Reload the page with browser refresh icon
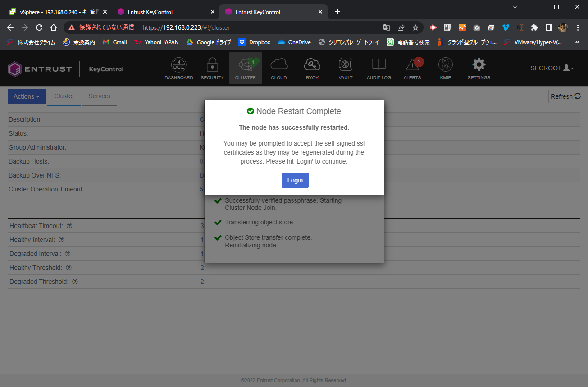This screenshot has width=588, height=387. point(39,27)
